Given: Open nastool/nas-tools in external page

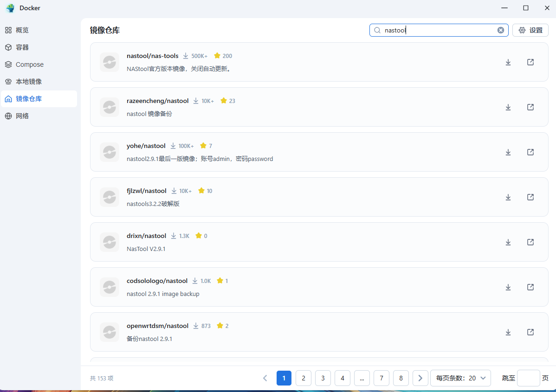Looking at the screenshot, I should (530, 62).
